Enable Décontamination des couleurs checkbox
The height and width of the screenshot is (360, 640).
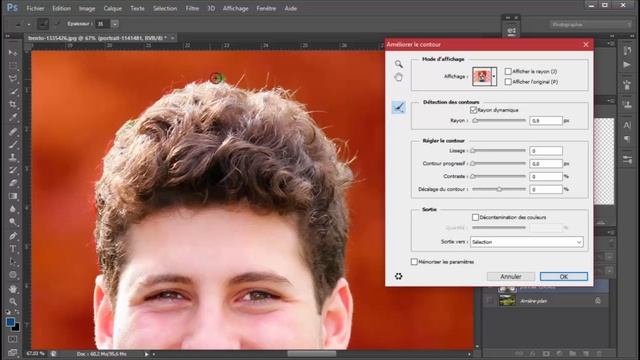[475, 218]
